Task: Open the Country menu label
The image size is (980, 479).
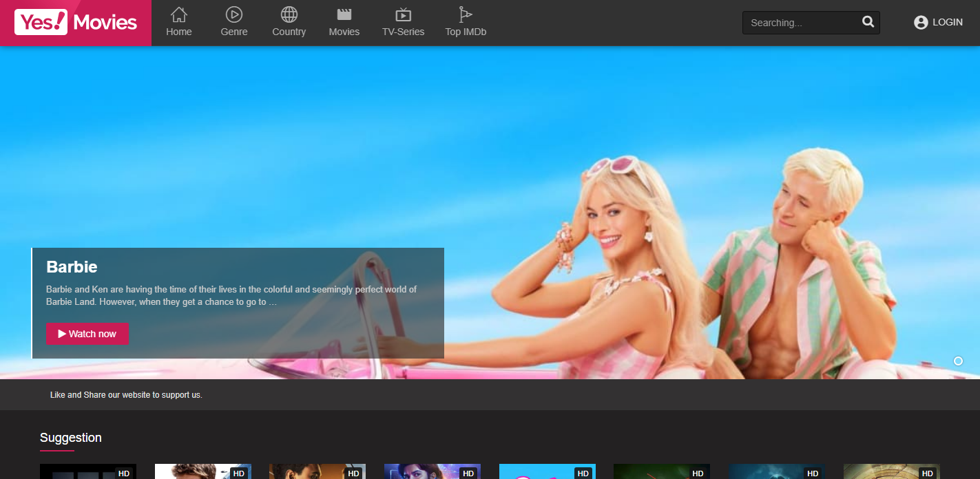Action: tap(289, 32)
